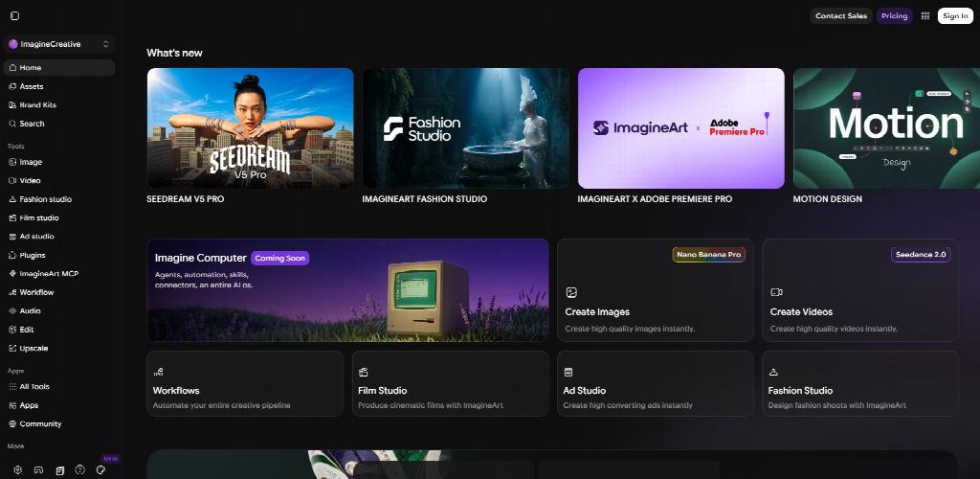The image size is (980, 479).
Task: Go to Home in the sidebar
Action: click(58, 67)
